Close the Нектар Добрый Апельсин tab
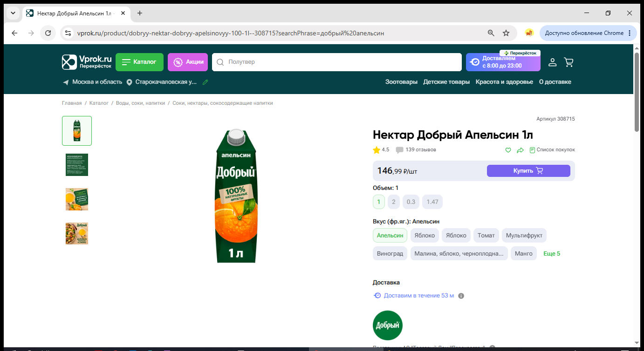 coord(123,13)
